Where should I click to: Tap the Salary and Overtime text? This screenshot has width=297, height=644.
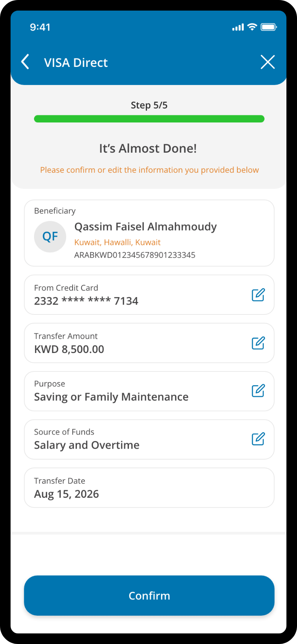coord(87,445)
